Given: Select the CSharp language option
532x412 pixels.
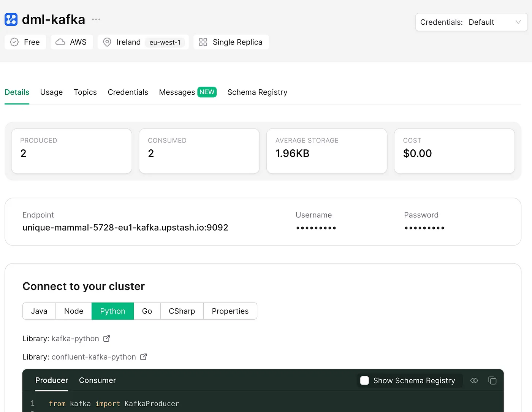Looking at the screenshot, I should click(182, 311).
